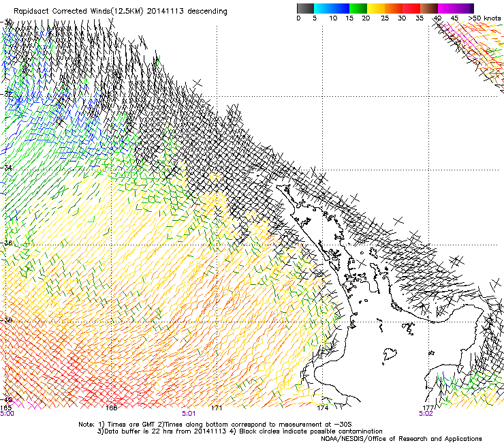This screenshot has height=443, width=504.
Task: Click the '165' longitude axis label
Action: tap(5, 408)
